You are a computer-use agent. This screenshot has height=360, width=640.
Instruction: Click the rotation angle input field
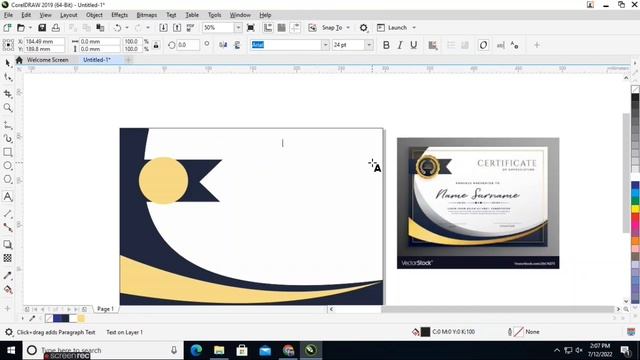click(188, 45)
